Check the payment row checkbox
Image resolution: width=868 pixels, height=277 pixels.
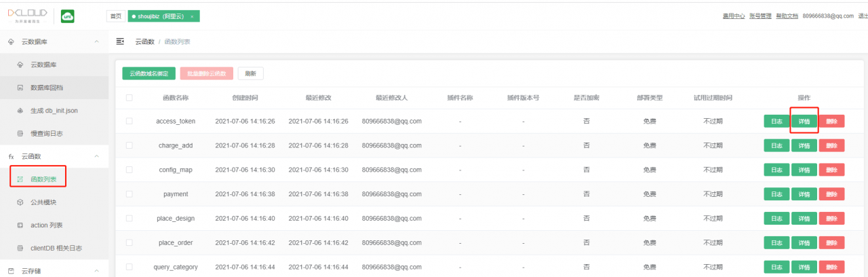[x=129, y=194]
